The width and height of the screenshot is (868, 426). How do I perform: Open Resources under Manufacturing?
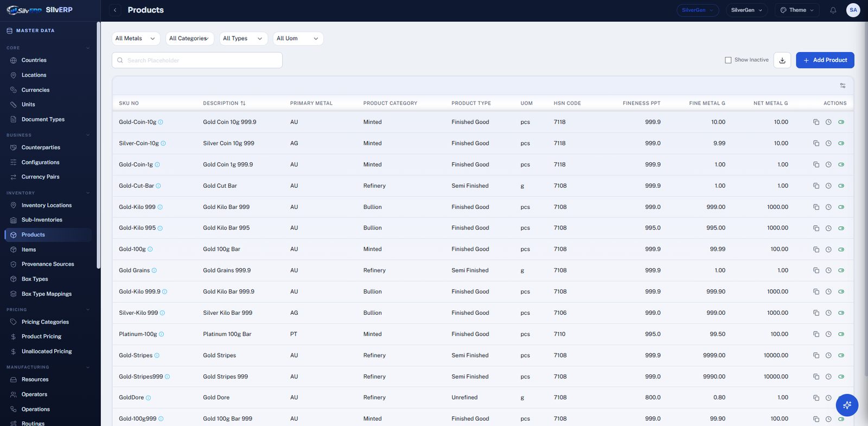[35, 379]
